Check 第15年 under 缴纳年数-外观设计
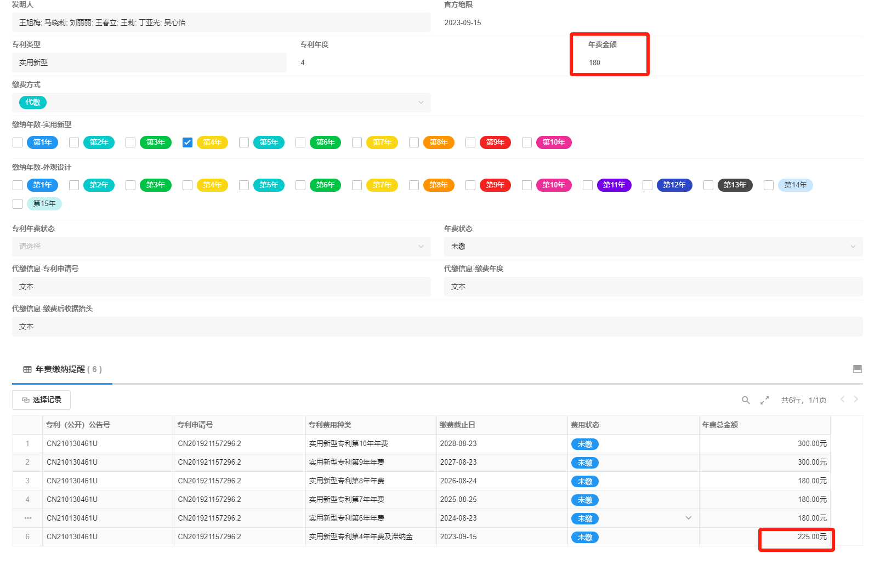This screenshot has width=869, height=588. pyautogui.click(x=18, y=204)
